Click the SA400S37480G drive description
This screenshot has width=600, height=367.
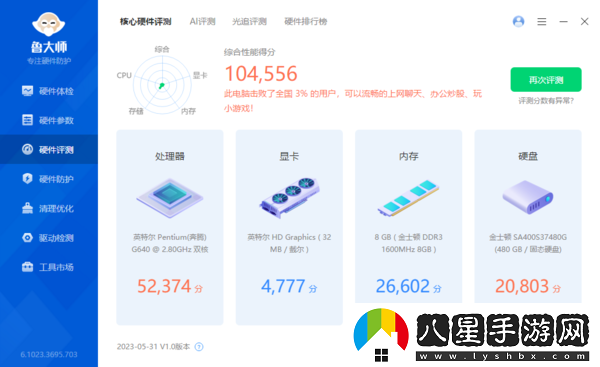tap(528, 243)
